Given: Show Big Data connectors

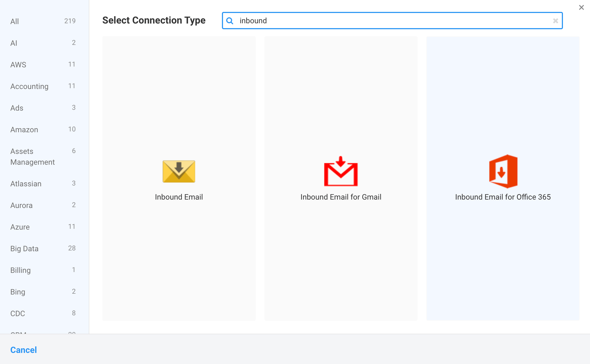Looking at the screenshot, I should (x=24, y=249).
